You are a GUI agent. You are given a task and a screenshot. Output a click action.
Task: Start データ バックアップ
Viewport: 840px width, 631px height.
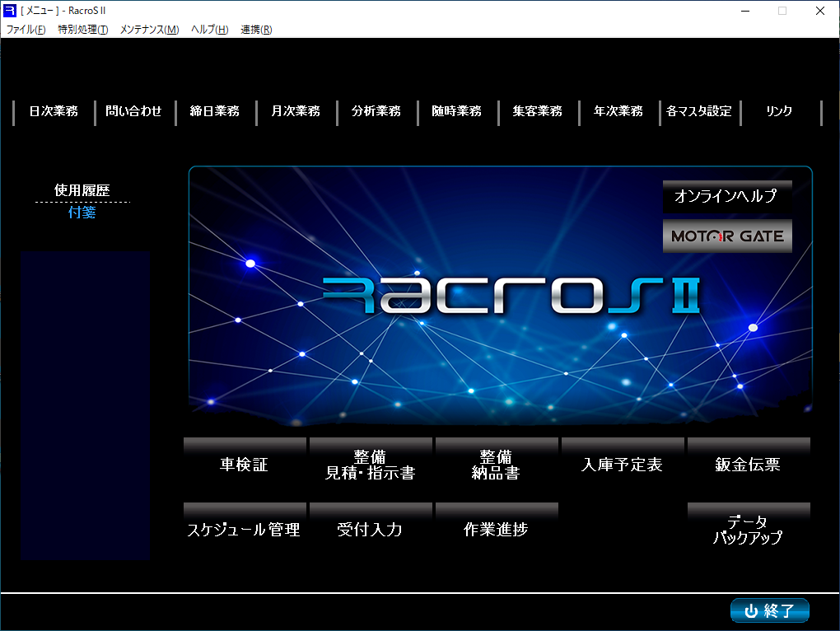(x=749, y=529)
